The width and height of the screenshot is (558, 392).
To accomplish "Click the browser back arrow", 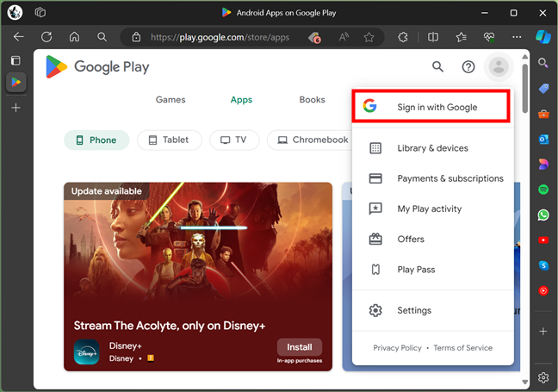I will tap(18, 37).
